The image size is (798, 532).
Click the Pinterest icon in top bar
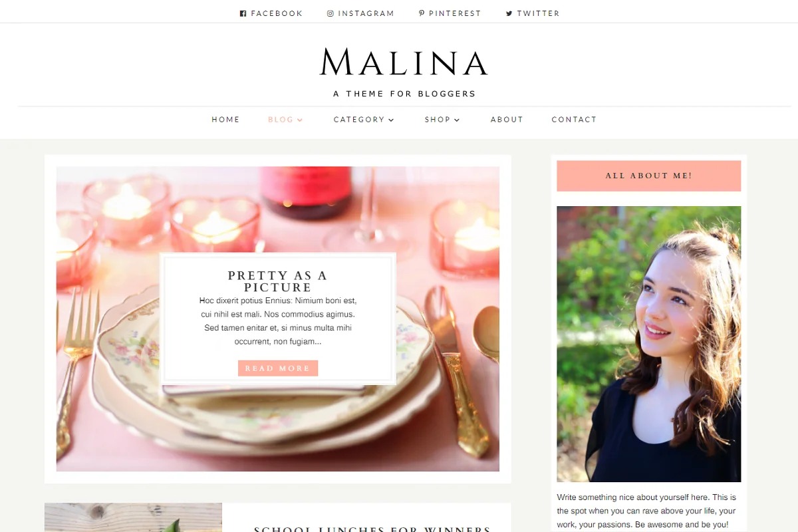point(422,13)
